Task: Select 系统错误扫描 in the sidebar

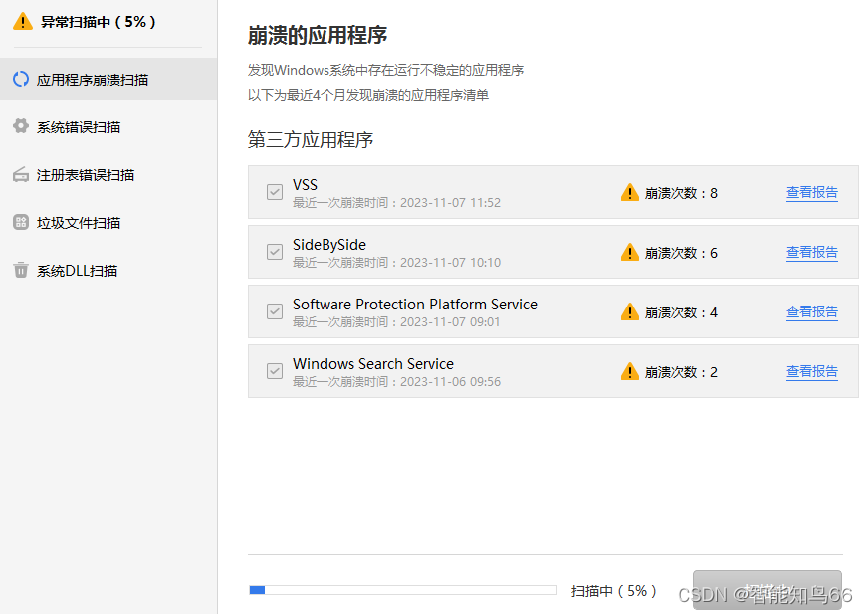Action: pos(108,126)
